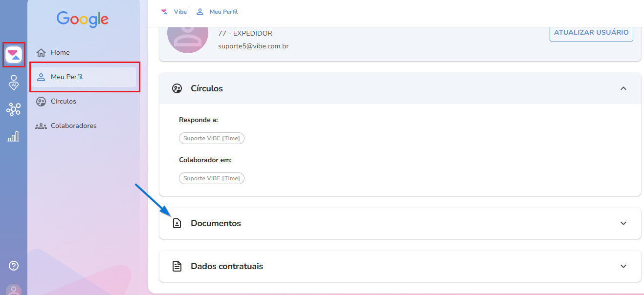644x295 pixels.
Task: Click the Responde a: label
Action: [x=199, y=120]
